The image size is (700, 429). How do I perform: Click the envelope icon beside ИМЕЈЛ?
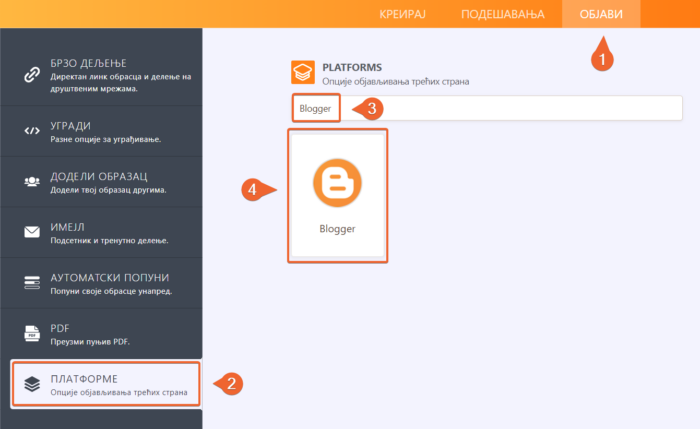32,232
